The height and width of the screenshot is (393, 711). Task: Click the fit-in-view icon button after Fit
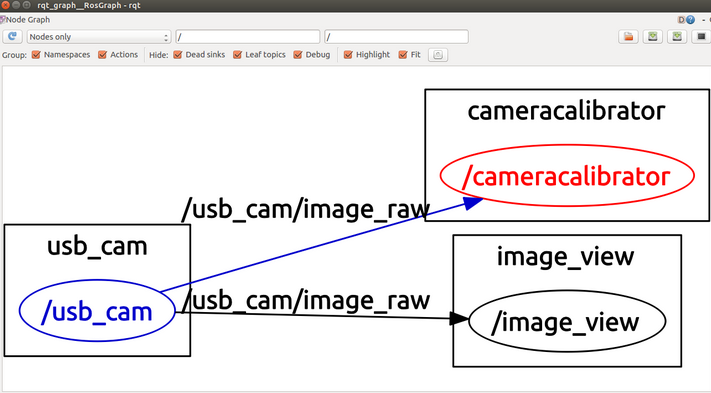coord(438,55)
